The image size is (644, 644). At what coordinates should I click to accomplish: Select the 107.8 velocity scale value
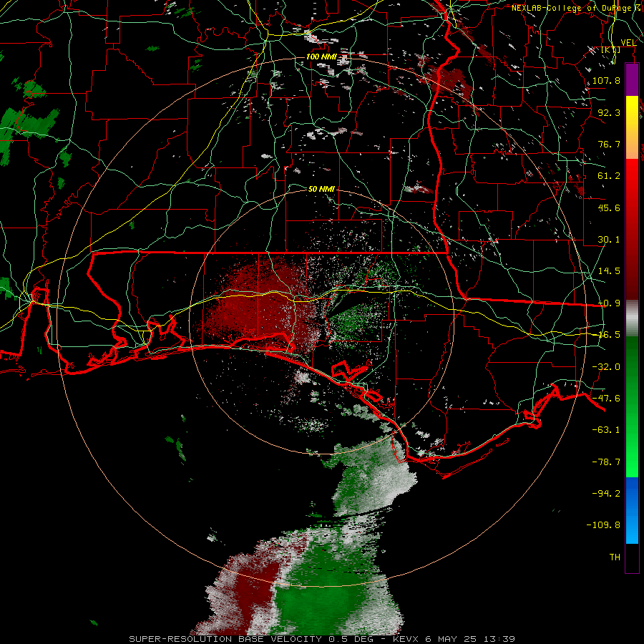pyautogui.click(x=606, y=80)
